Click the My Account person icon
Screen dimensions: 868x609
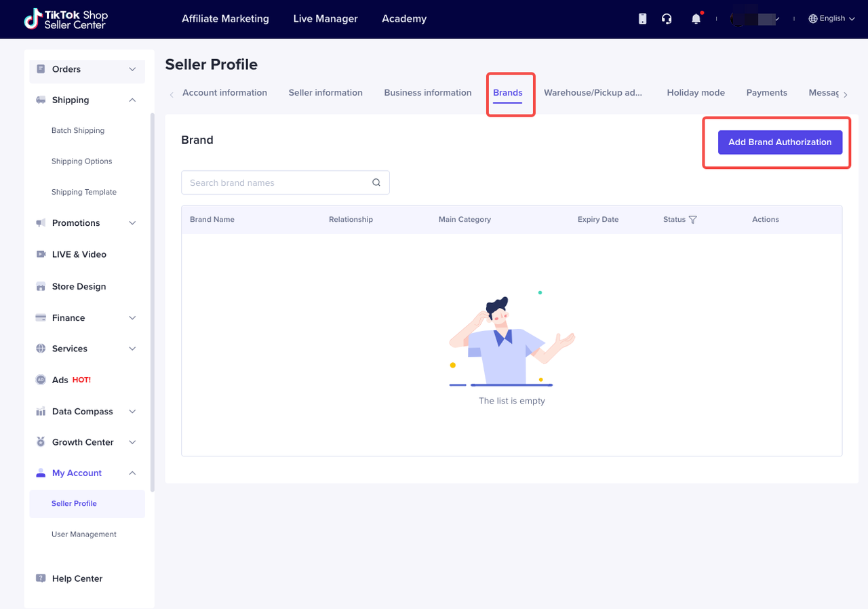(41, 473)
